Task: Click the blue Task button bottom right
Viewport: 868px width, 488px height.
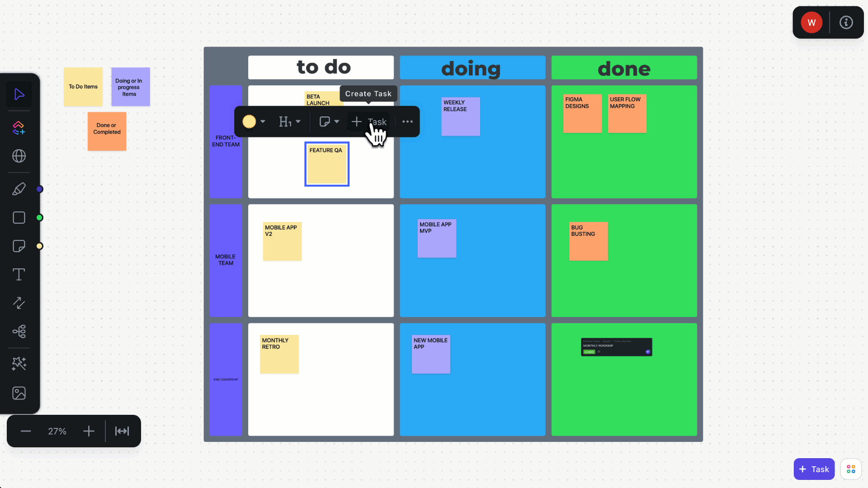Action: coord(814,468)
